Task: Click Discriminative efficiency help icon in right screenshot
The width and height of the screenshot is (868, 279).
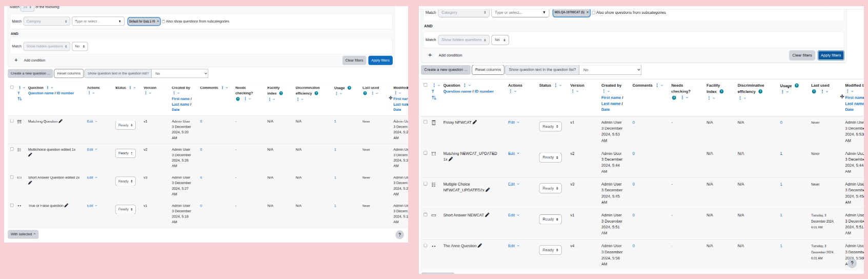Action: [x=760, y=91]
